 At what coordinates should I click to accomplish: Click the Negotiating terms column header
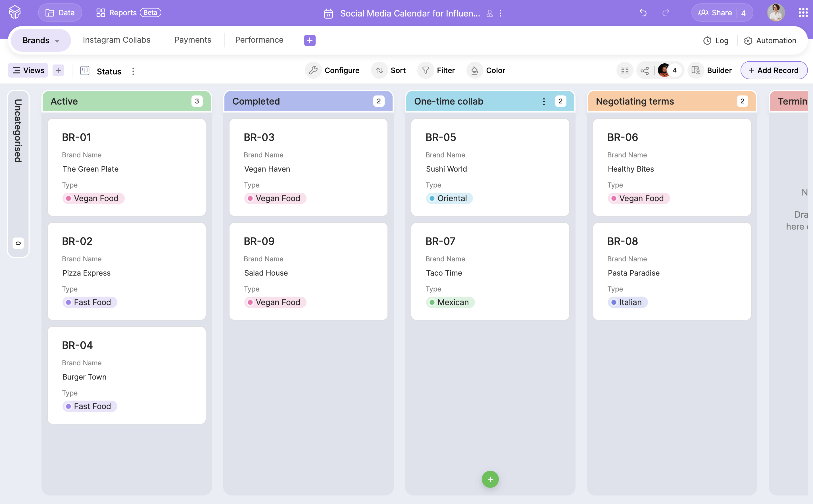672,101
